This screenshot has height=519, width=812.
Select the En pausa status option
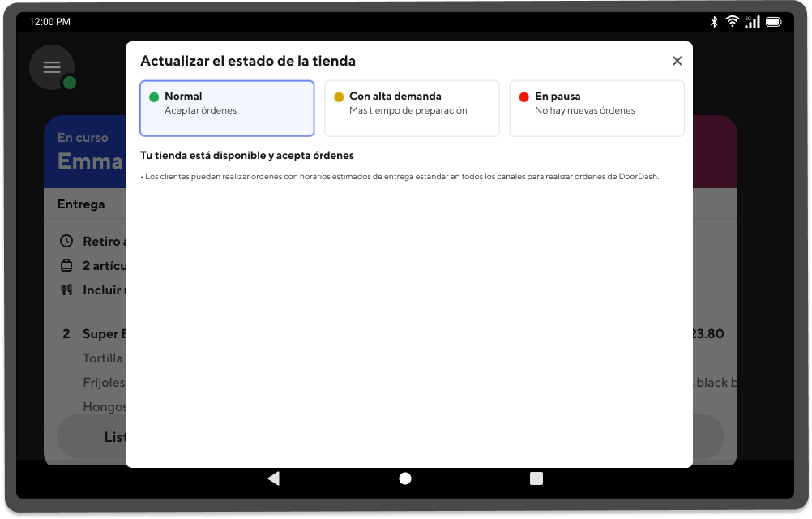597,108
